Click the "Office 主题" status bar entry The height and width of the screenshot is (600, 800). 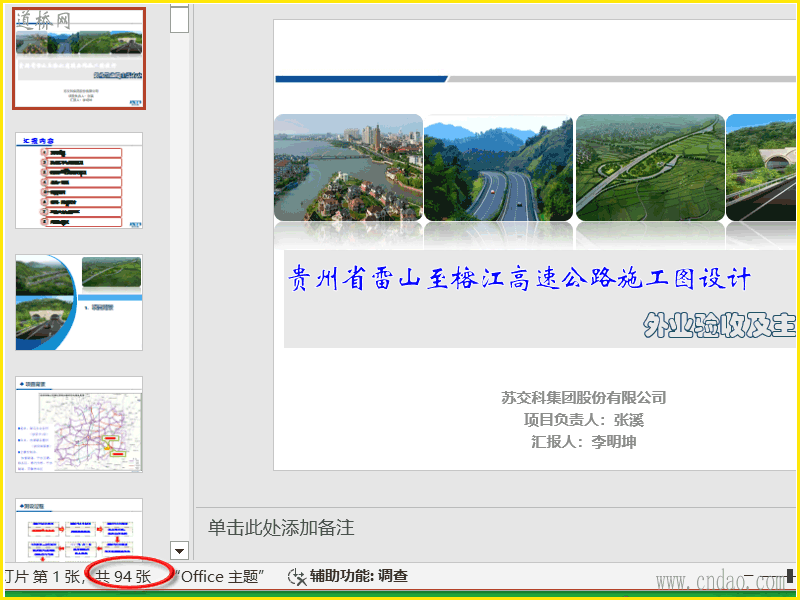[219, 577]
